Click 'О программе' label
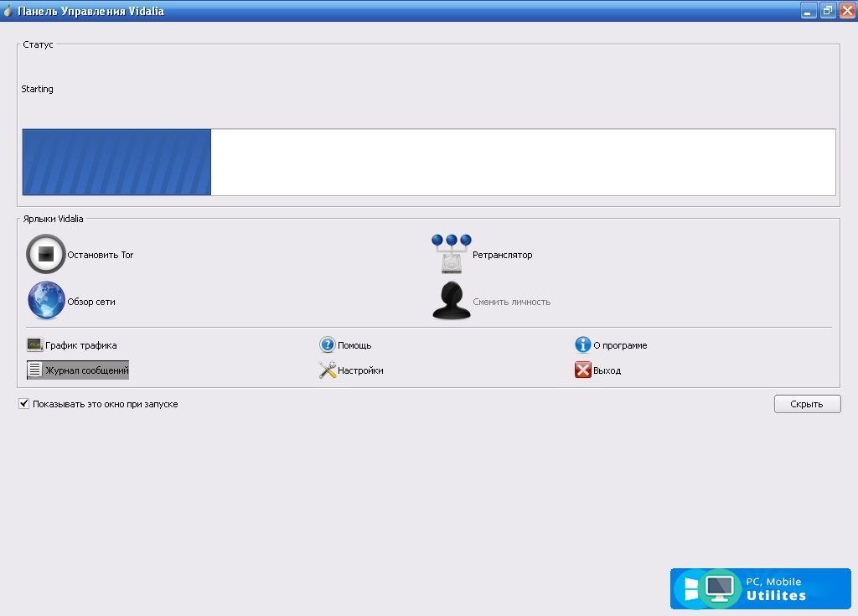This screenshot has height=616, width=858. 620,345
